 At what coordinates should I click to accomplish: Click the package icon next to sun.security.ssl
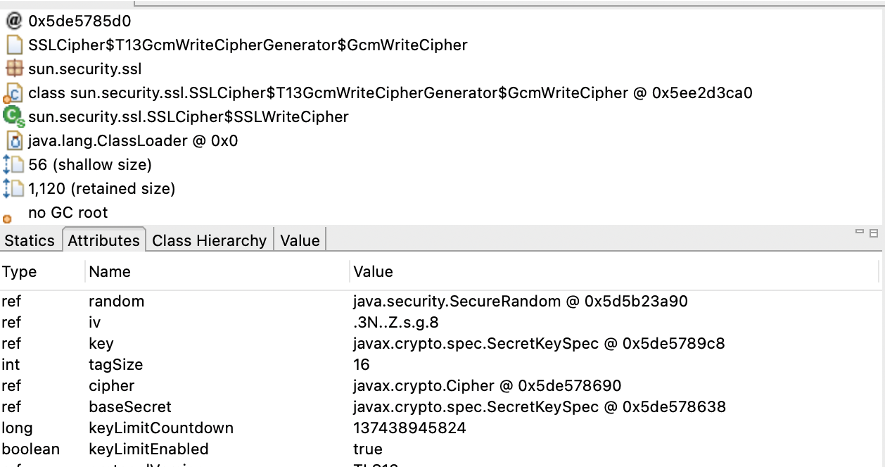point(13,69)
